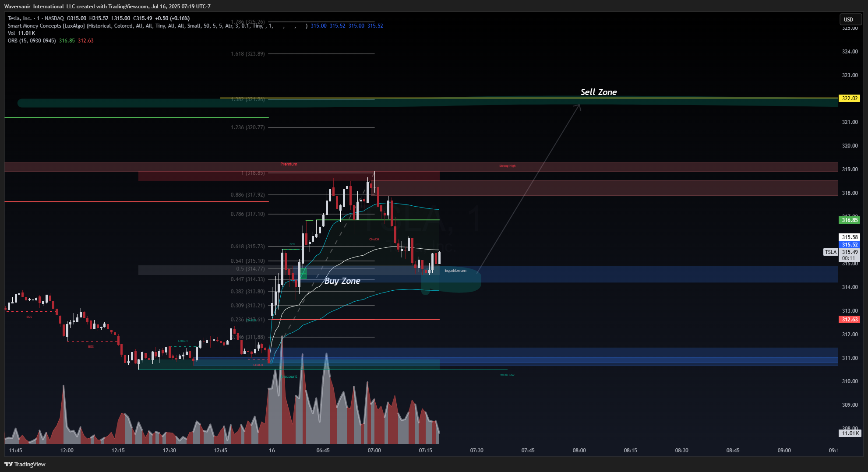
Task: Click the 12:00 time axis label
Action: click(x=67, y=451)
